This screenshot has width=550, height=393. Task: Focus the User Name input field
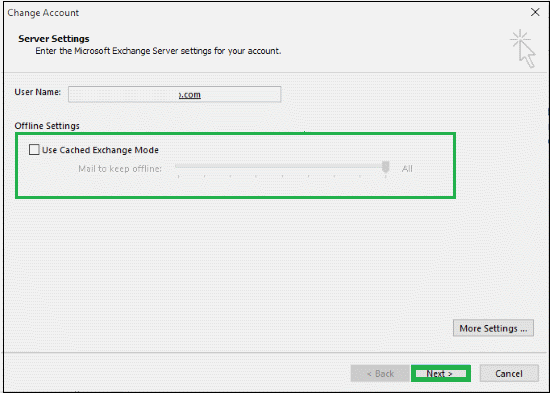pyautogui.click(x=174, y=94)
